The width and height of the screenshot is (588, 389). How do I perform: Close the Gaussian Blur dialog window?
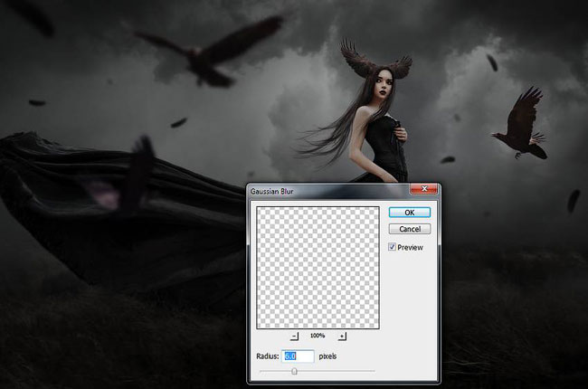pyautogui.click(x=423, y=189)
